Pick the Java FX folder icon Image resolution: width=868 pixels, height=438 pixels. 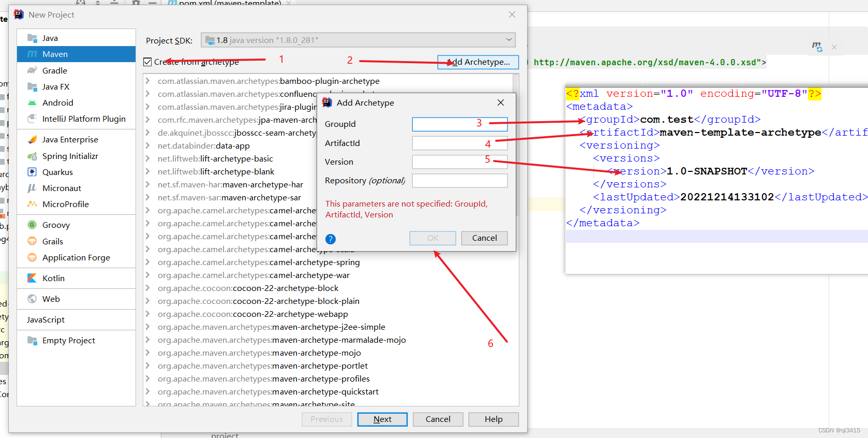point(32,86)
